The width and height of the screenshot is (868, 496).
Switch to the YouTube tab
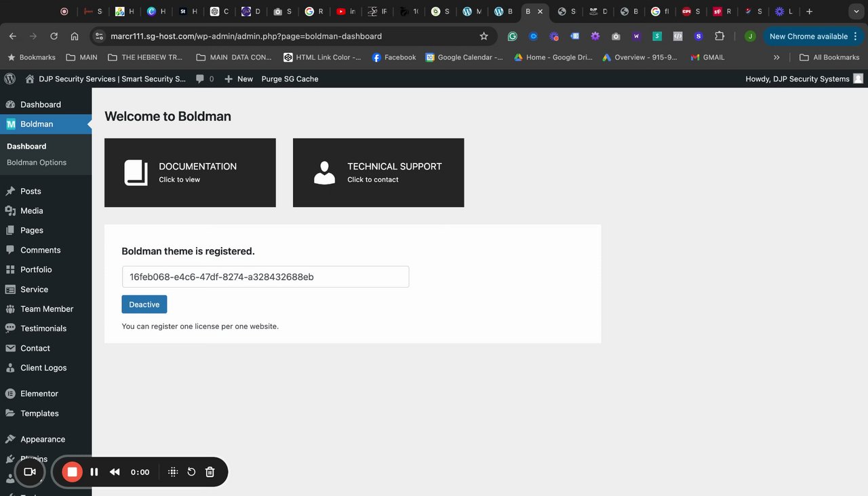346,12
